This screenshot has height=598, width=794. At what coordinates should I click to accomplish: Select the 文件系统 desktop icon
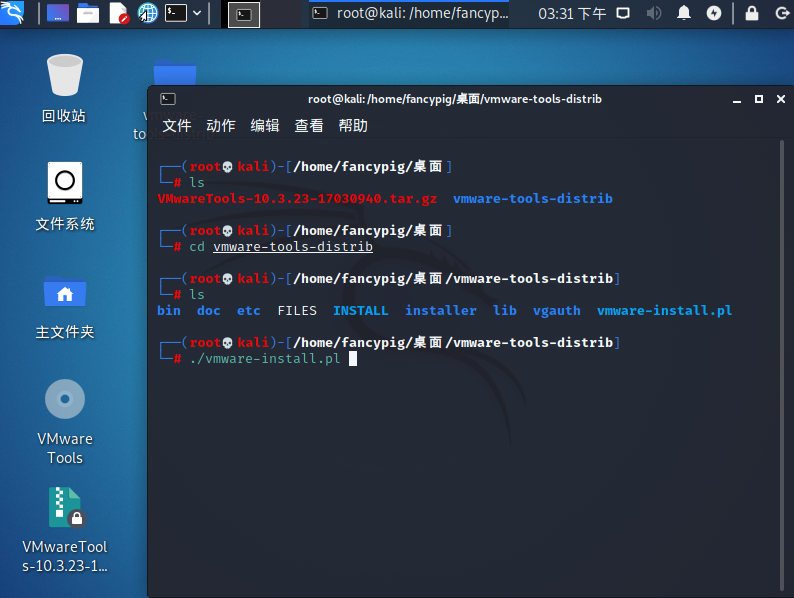pyautogui.click(x=65, y=196)
